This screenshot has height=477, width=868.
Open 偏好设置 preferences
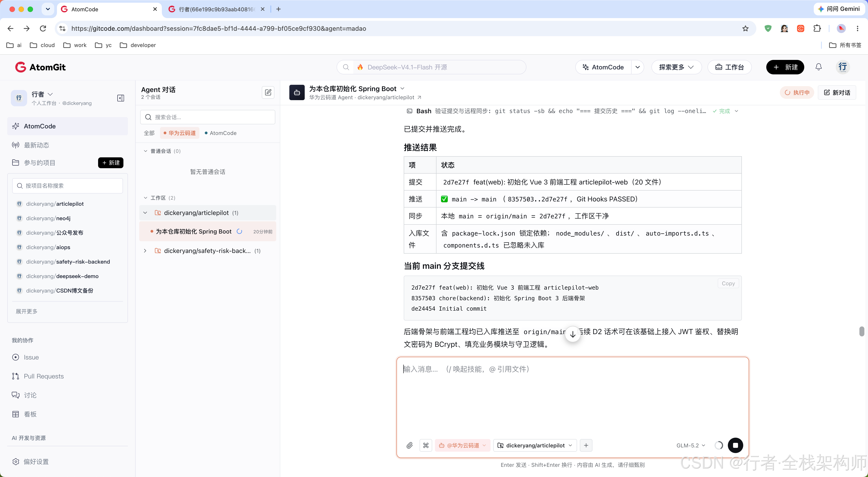[30, 461]
